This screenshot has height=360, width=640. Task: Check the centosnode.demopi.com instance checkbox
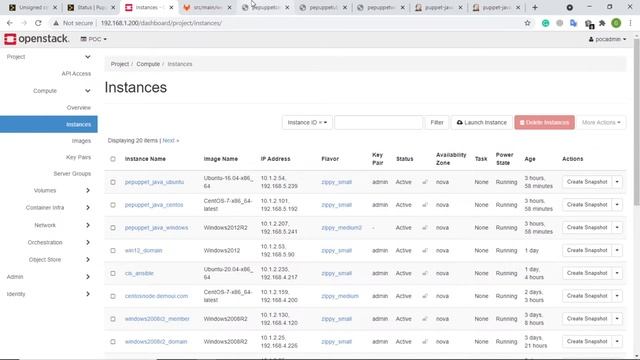tap(113, 296)
